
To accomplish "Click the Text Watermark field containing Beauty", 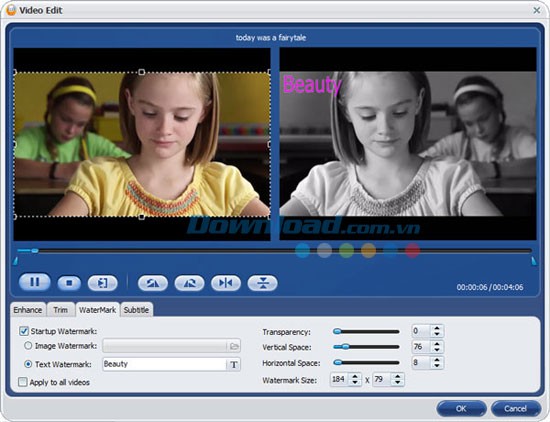I will [165, 364].
